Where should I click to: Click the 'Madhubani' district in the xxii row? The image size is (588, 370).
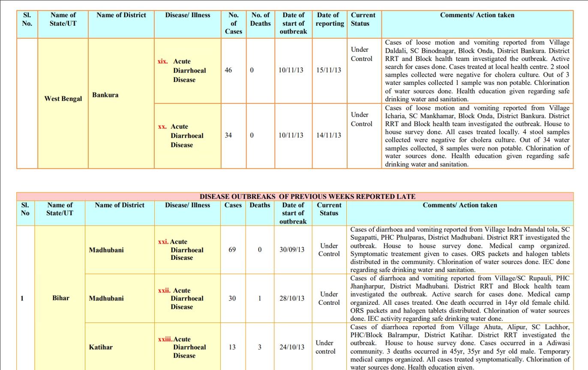[106, 298]
